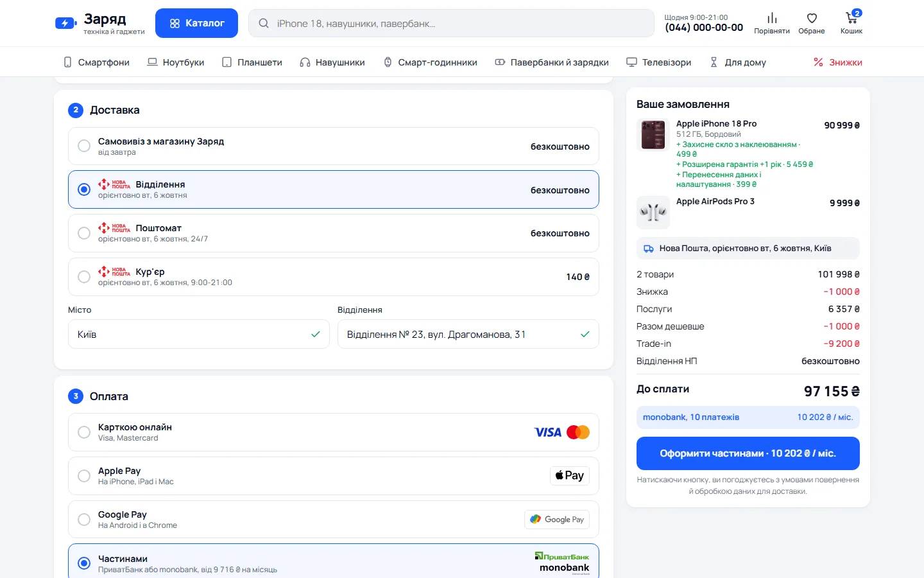Open Телевізори category
Viewport: 924px width, 578px height.
(x=659, y=62)
